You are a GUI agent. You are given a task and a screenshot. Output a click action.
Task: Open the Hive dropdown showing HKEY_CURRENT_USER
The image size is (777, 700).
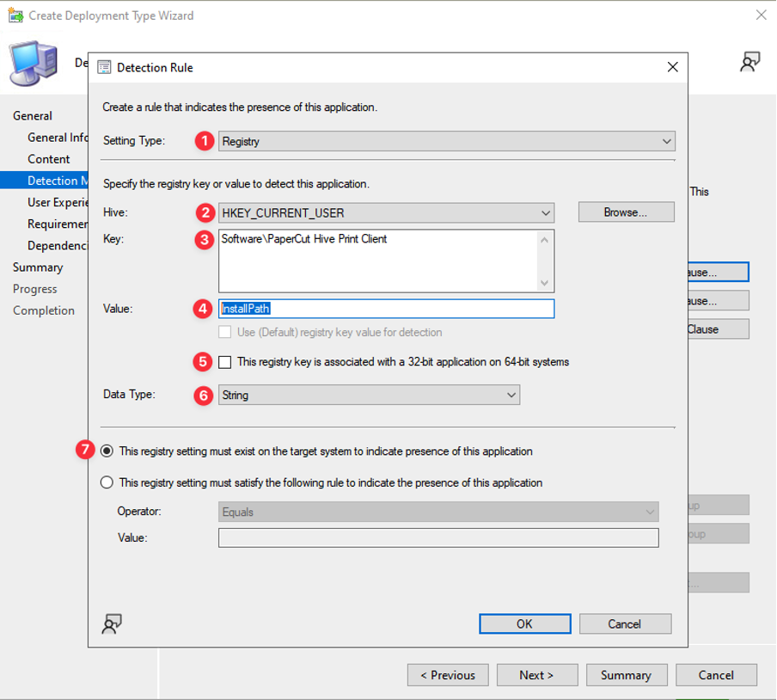386,213
